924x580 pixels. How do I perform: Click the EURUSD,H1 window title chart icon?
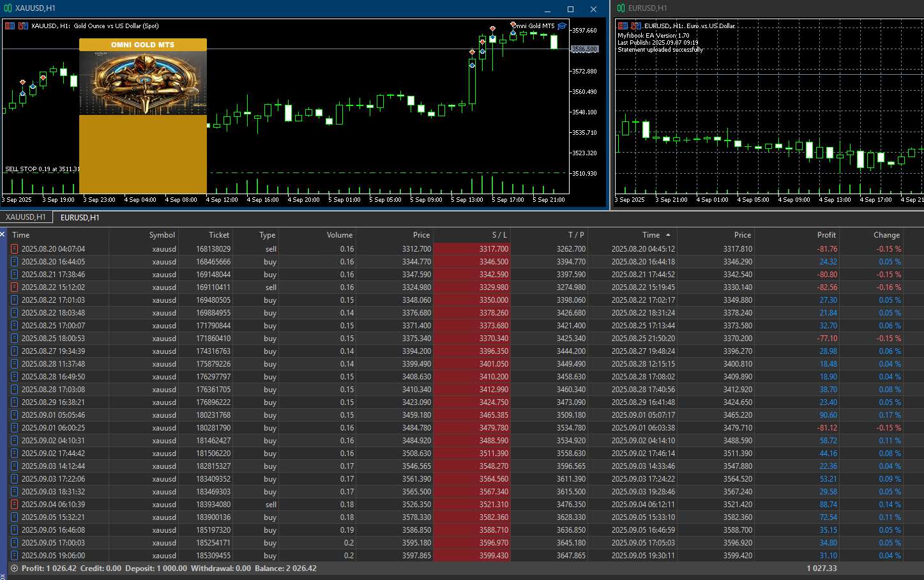[621, 8]
